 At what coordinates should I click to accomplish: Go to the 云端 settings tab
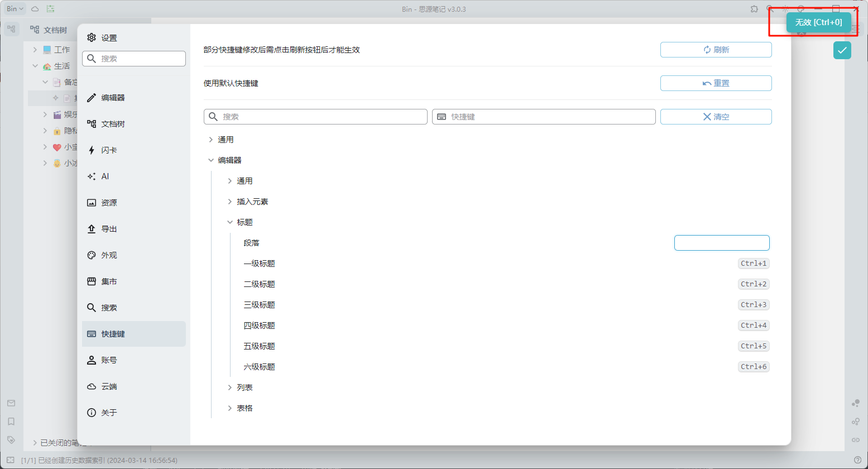(x=109, y=386)
